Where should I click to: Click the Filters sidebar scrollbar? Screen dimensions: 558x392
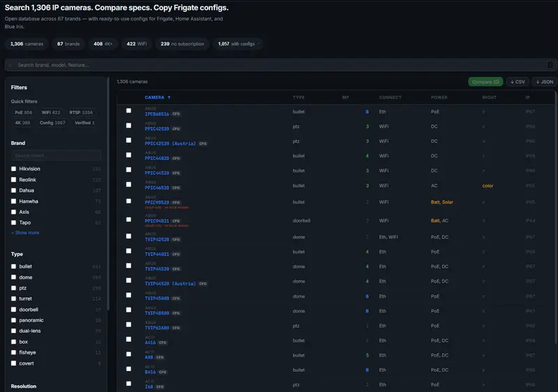[x=108, y=194]
